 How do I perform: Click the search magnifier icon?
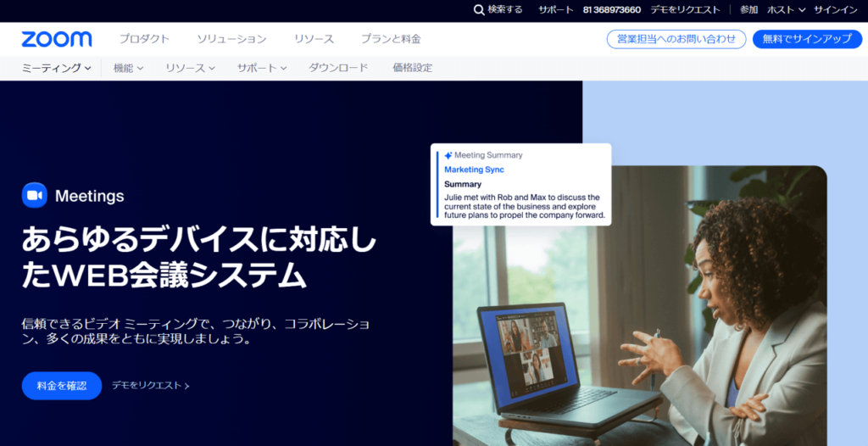[x=479, y=10]
